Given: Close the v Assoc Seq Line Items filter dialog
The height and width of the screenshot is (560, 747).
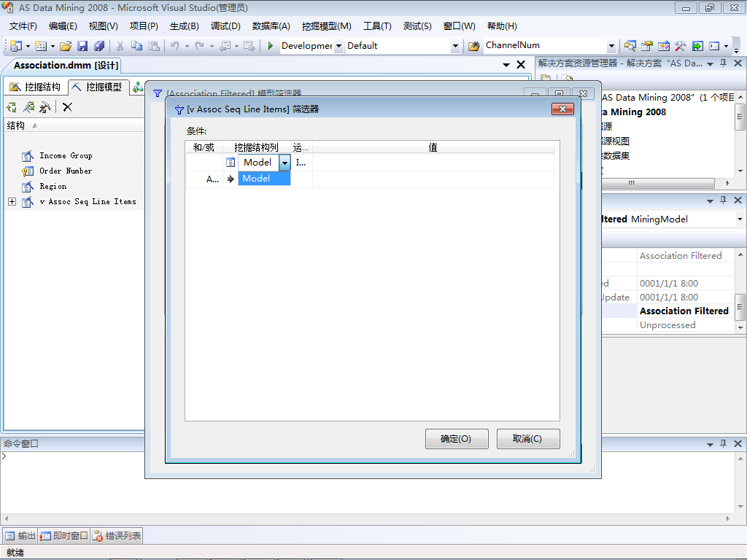Looking at the screenshot, I should pyautogui.click(x=562, y=109).
